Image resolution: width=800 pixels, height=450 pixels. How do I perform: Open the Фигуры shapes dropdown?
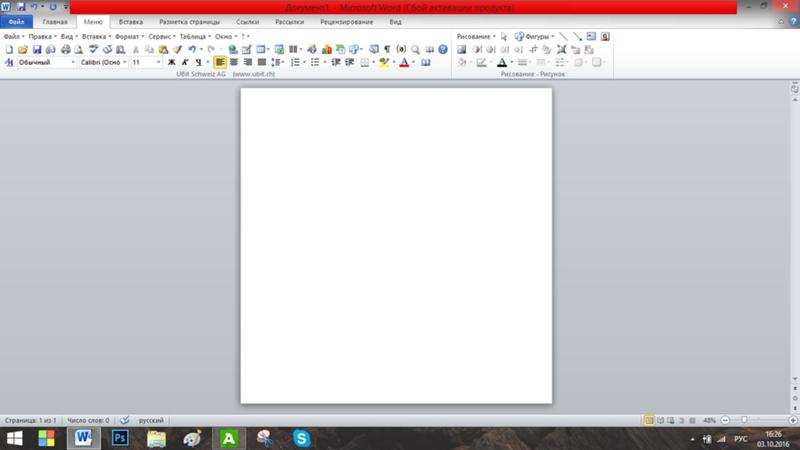tap(534, 36)
